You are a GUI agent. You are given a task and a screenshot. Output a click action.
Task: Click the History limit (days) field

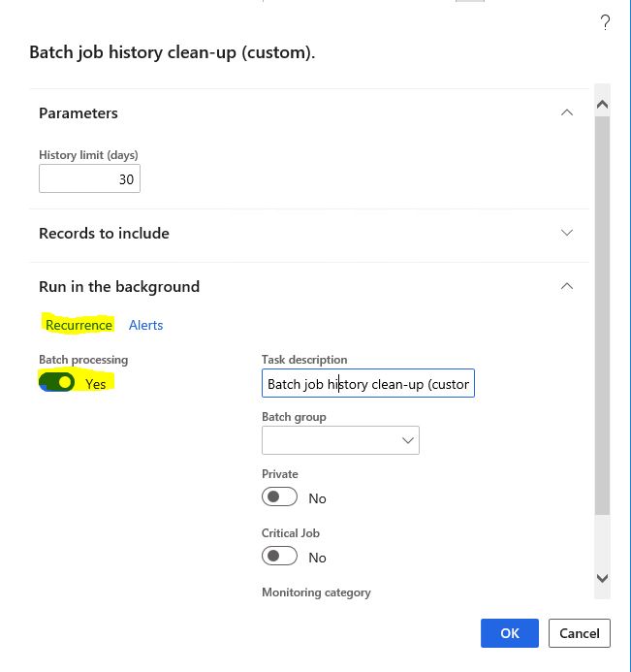click(89, 178)
